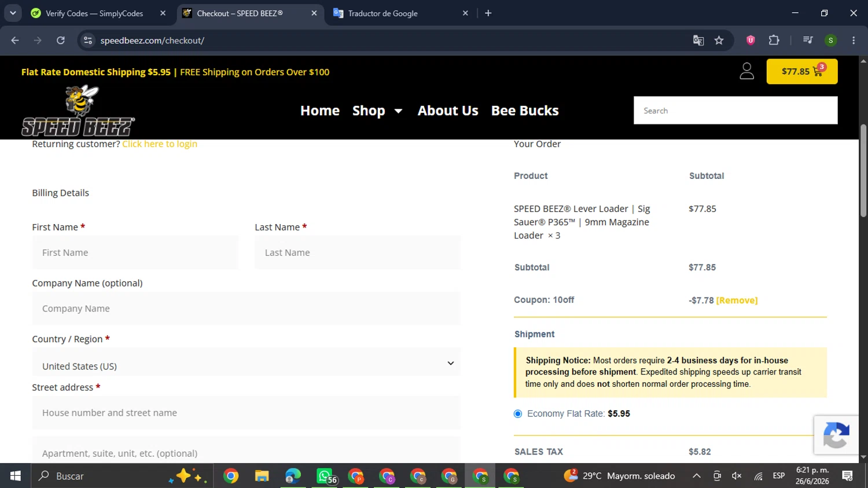Image resolution: width=868 pixels, height=488 pixels.
Task: Open the Chrome taskbar icon with G badge
Action: 449,476
